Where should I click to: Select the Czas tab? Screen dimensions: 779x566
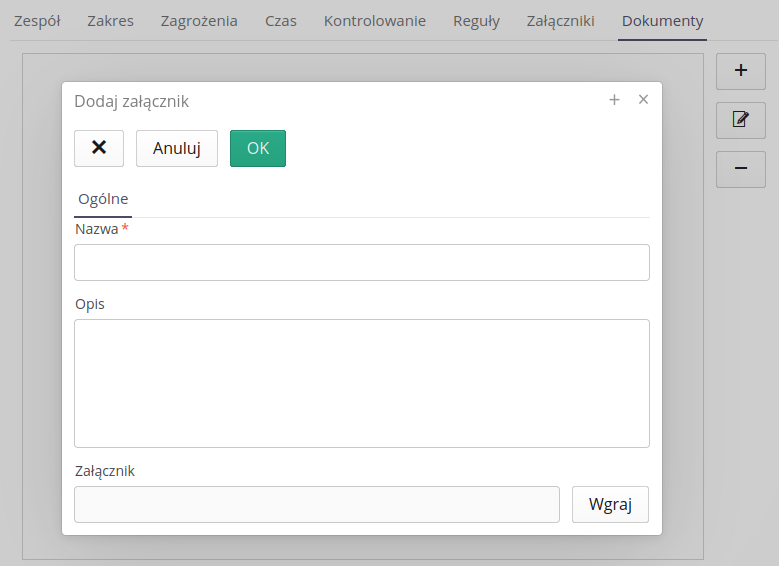(281, 21)
